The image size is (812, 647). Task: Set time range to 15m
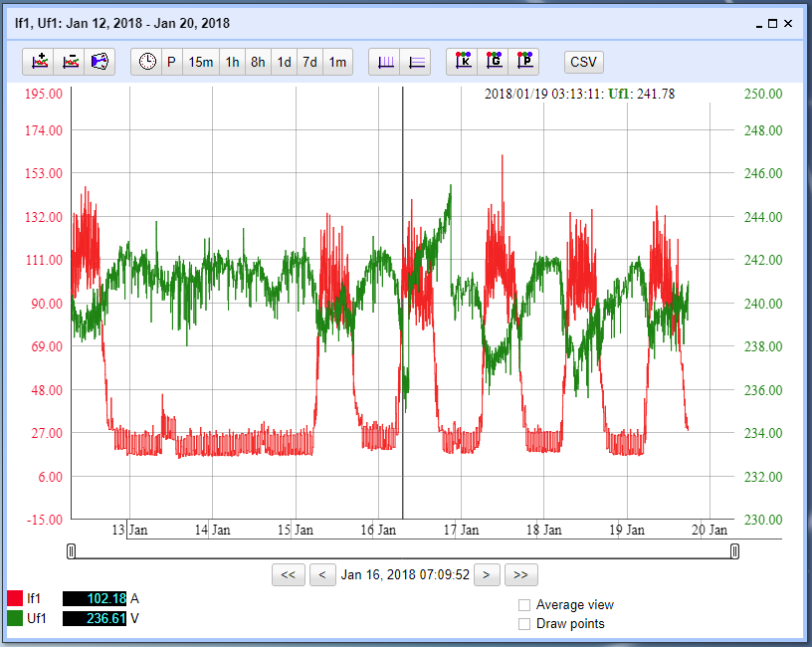200,62
